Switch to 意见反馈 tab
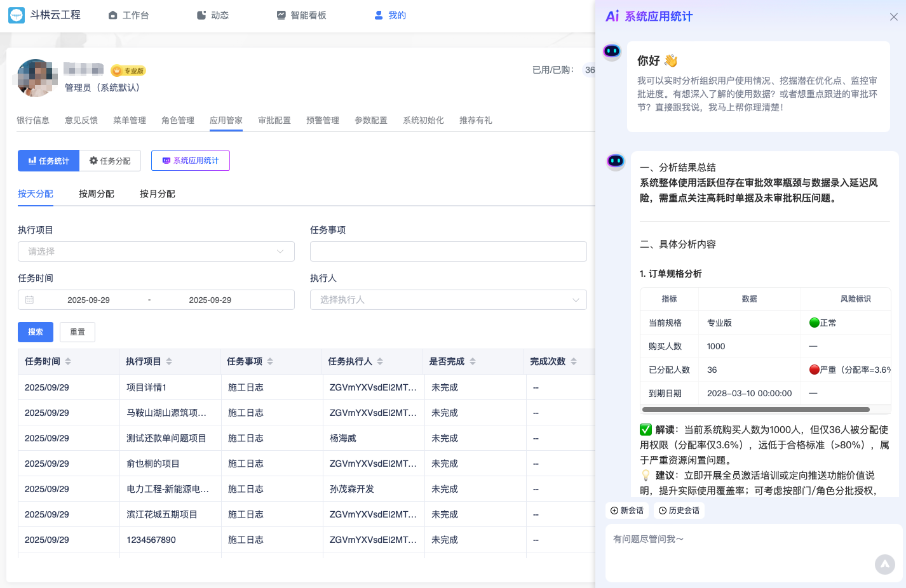The height and width of the screenshot is (588, 906). [81, 120]
